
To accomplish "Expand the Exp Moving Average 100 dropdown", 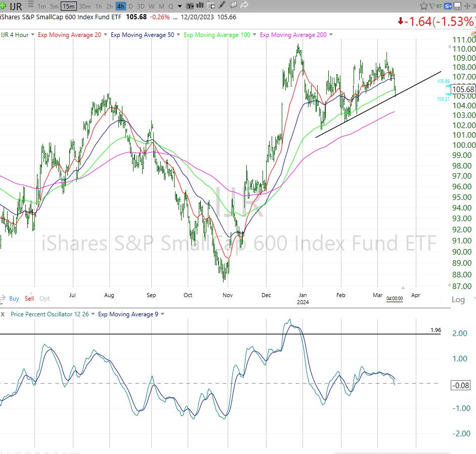I will click(254, 34).
